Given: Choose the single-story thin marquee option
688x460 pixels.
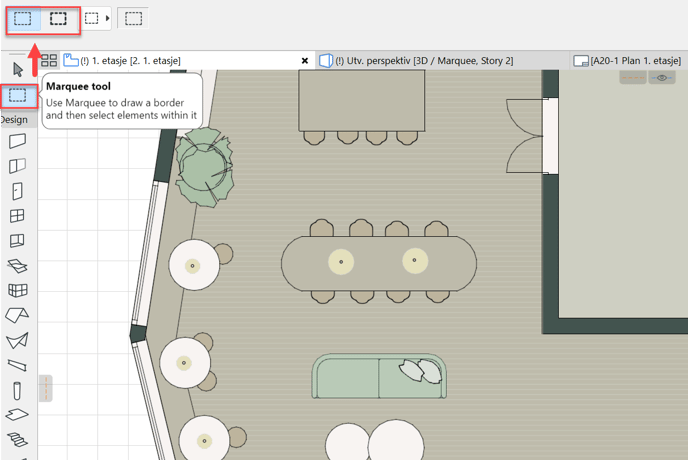Looking at the screenshot, I should click(x=23, y=19).
